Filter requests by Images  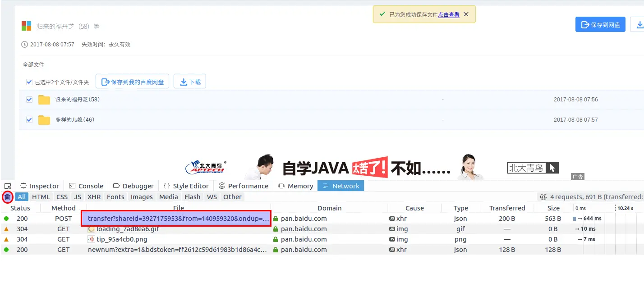coord(142,196)
